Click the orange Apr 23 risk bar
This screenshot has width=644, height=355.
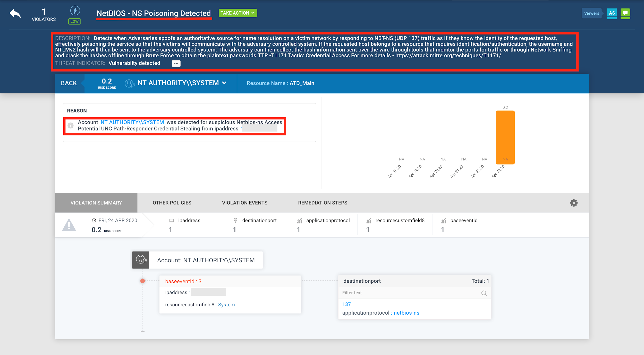click(x=505, y=137)
